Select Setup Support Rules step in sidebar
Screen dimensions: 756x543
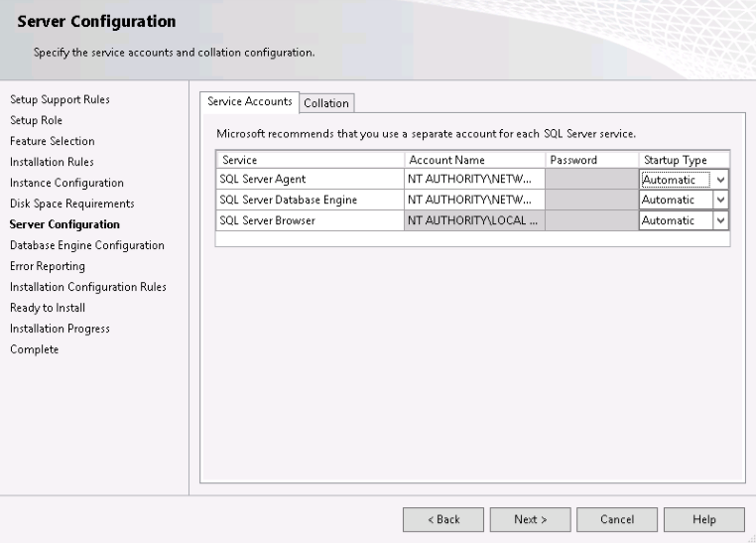60,99
